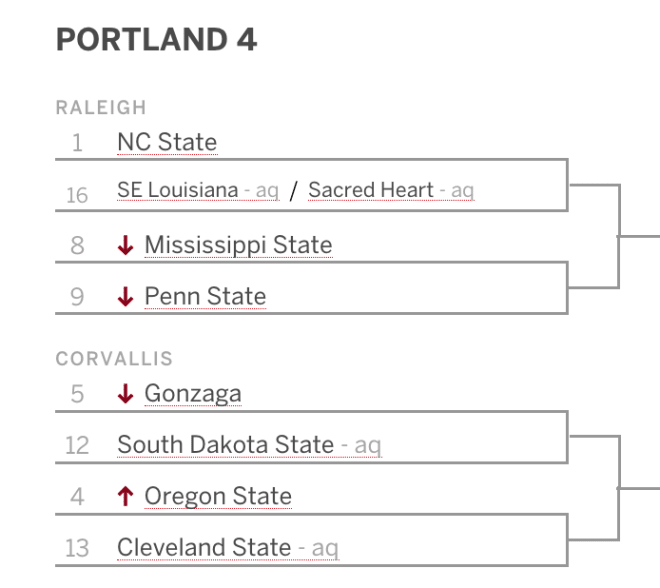
Task: Click seed number 16
Action: [77, 195]
